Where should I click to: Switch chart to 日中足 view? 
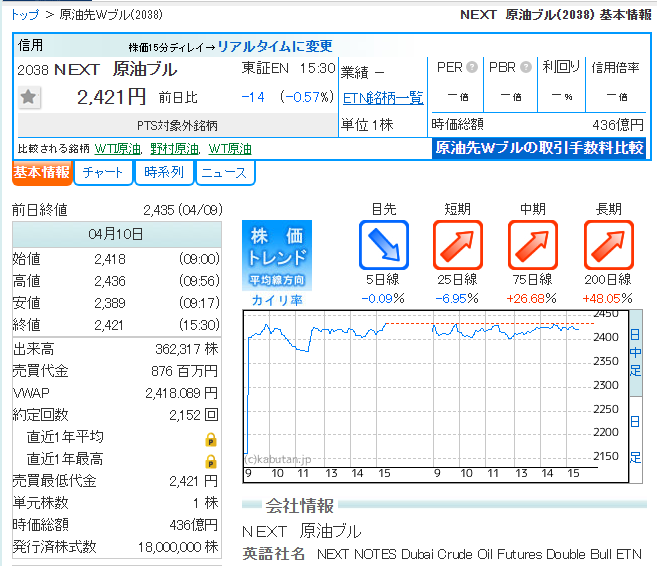tap(635, 353)
